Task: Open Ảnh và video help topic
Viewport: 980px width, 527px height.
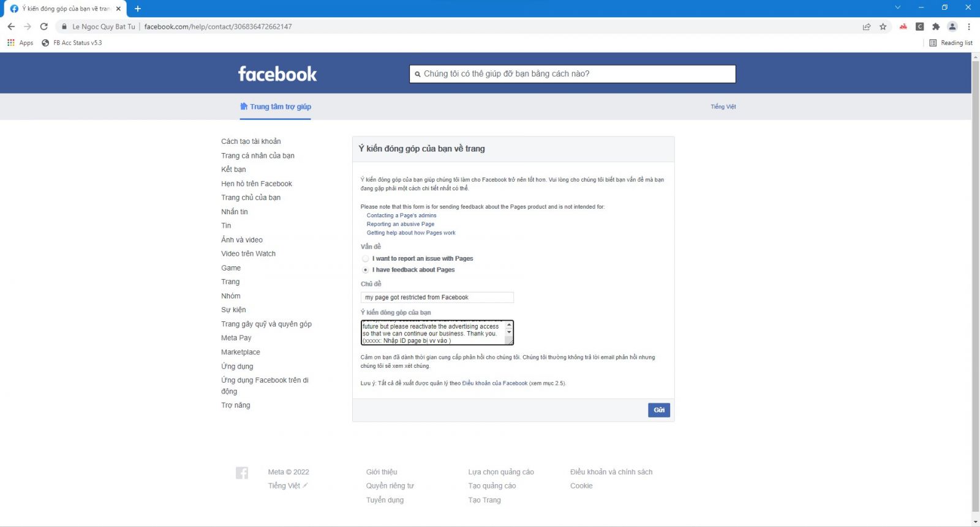Action: [x=242, y=240]
